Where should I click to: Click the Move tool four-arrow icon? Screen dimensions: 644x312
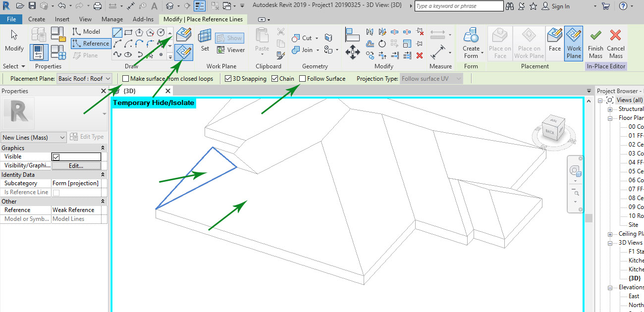(x=352, y=52)
